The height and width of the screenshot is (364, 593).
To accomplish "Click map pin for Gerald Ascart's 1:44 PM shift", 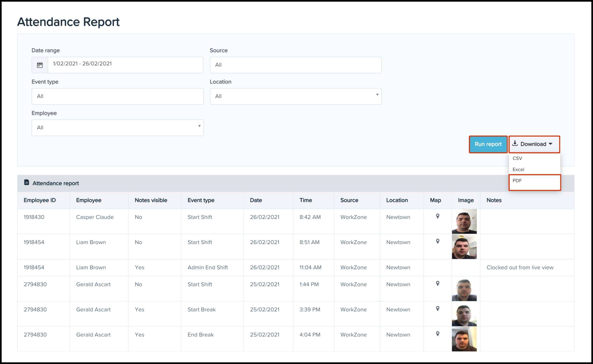I will click(438, 283).
